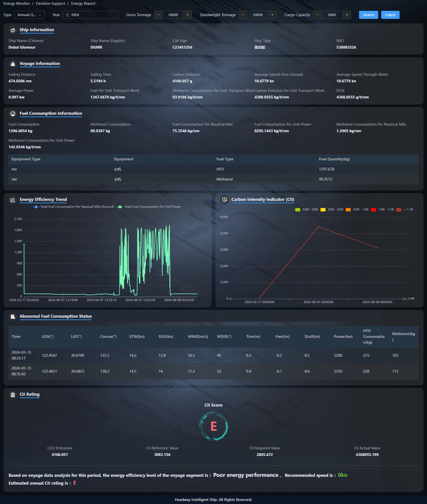Open Decision Support breadcrumb
This screenshot has height=504, width=427.
(x=50, y=4)
